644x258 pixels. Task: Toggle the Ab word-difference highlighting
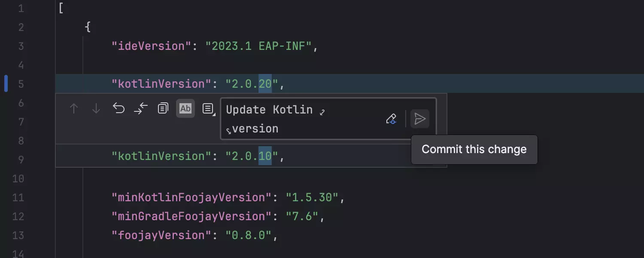185,109
